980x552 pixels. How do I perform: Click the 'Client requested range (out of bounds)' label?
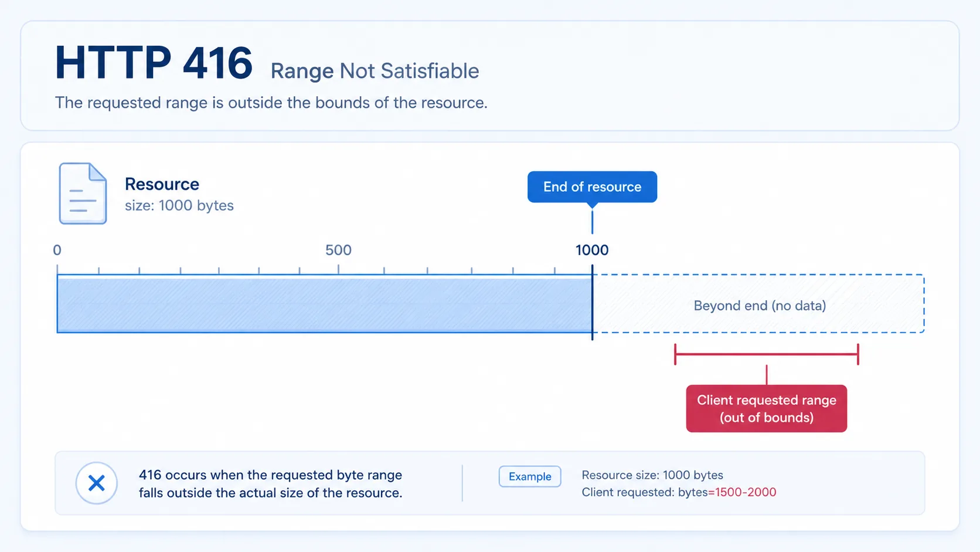[767, 409]
